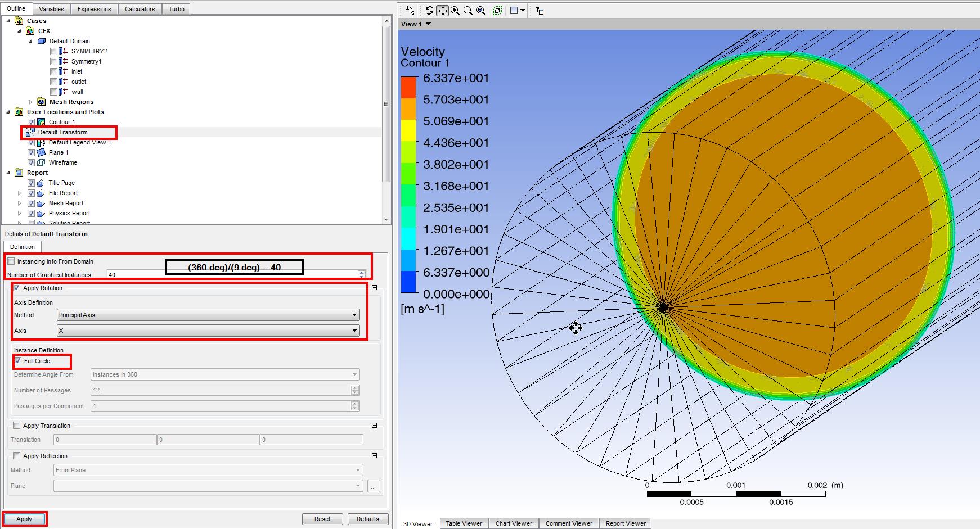
Task: Open the Method dropdown showing Principal Axis
Action: (x=208, y=315)
